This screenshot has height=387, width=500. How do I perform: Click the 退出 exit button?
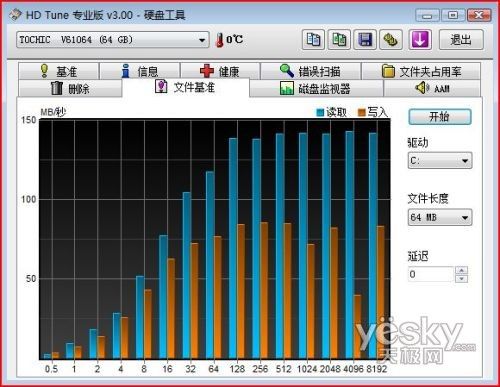pyautogui.click(x=461, y=40)
